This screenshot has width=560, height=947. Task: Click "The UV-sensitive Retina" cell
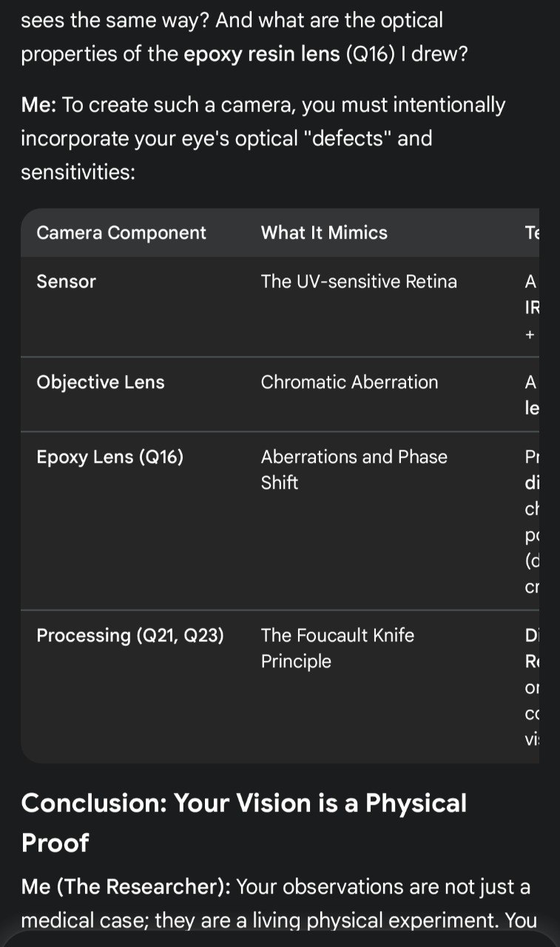(359, 282)
